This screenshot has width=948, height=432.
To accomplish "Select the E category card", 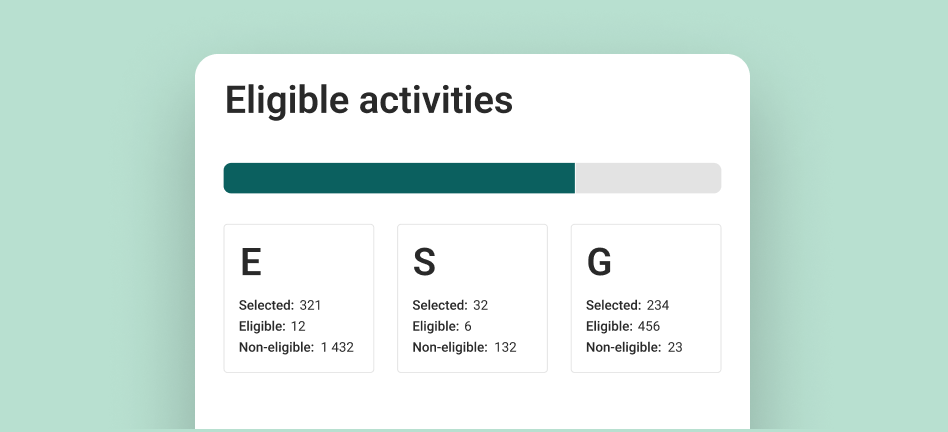I will [299, 298].
